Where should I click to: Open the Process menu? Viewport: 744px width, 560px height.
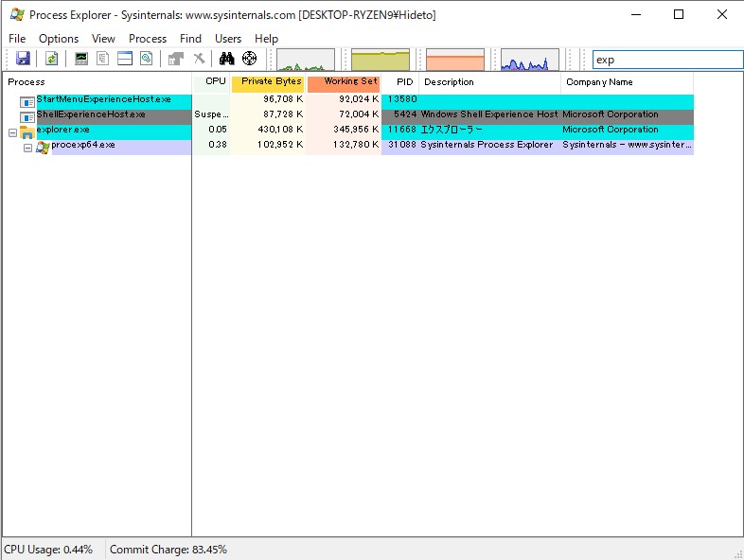point(148,39)
